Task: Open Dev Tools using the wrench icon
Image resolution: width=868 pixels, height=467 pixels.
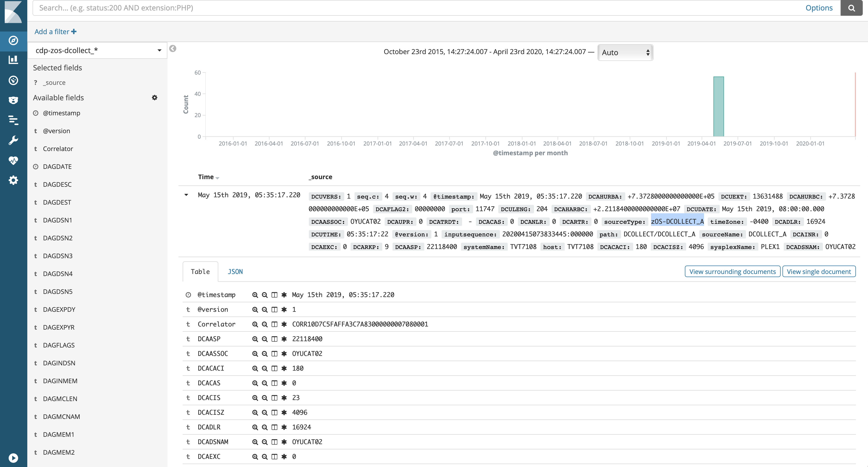Action: point(13,140)
